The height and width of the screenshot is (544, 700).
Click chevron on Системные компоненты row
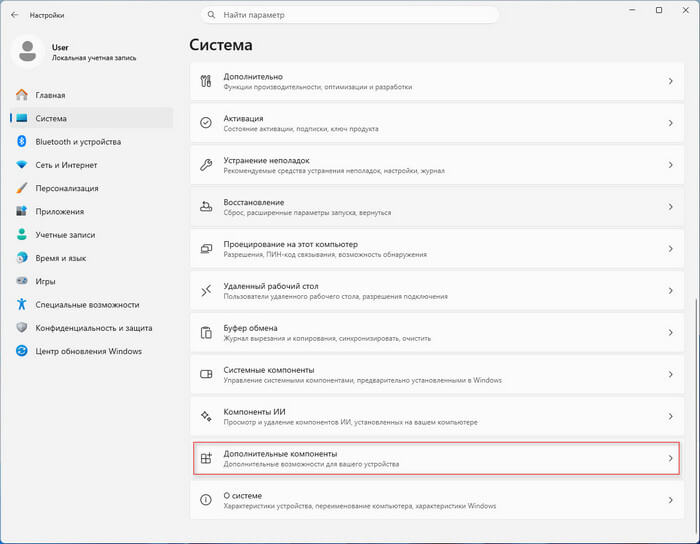click(x=670, y=374)
